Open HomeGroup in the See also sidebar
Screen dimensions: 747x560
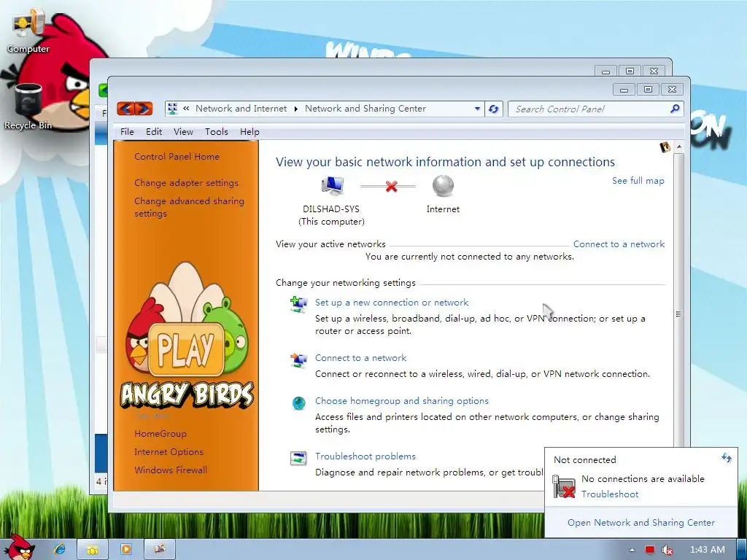[x=160, y=434]
